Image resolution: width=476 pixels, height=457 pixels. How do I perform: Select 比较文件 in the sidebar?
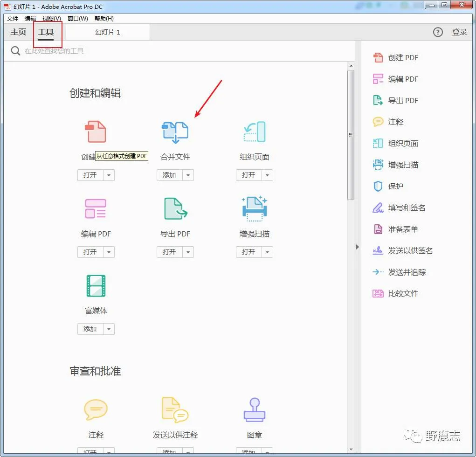coord(395,293)
